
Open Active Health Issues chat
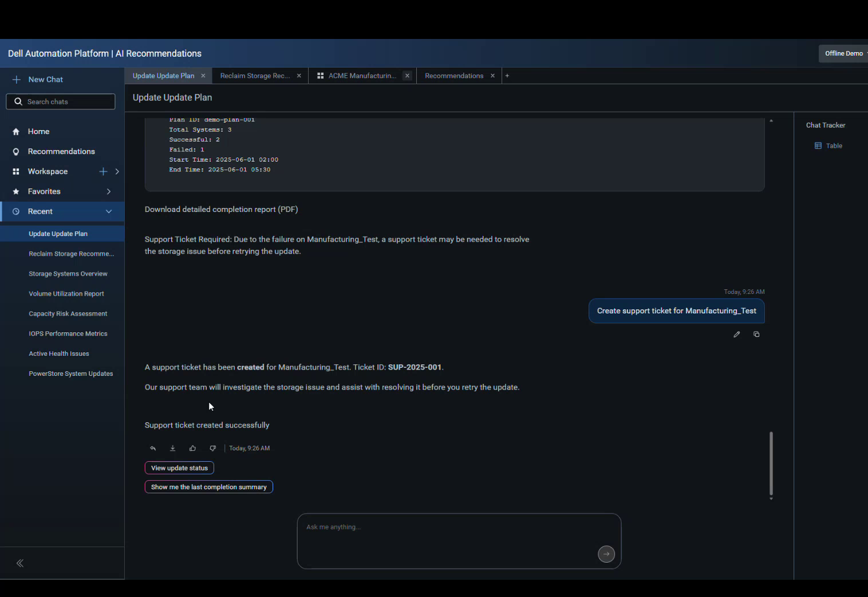click(x=58, y=354)
